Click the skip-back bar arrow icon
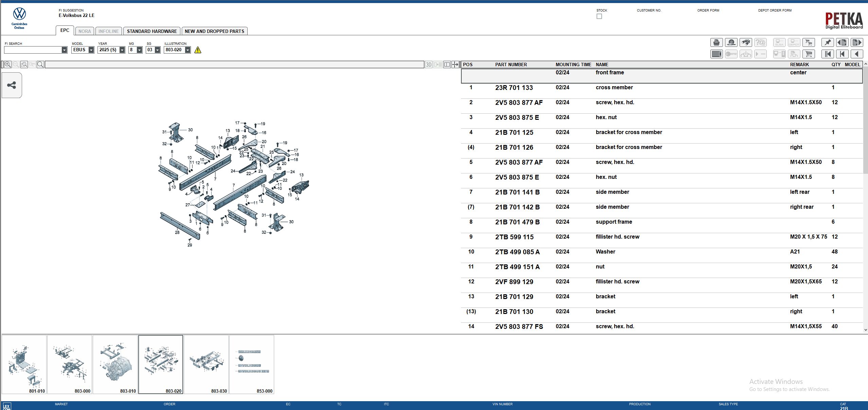This screenshot has width=868, height=410. (842, 54)
